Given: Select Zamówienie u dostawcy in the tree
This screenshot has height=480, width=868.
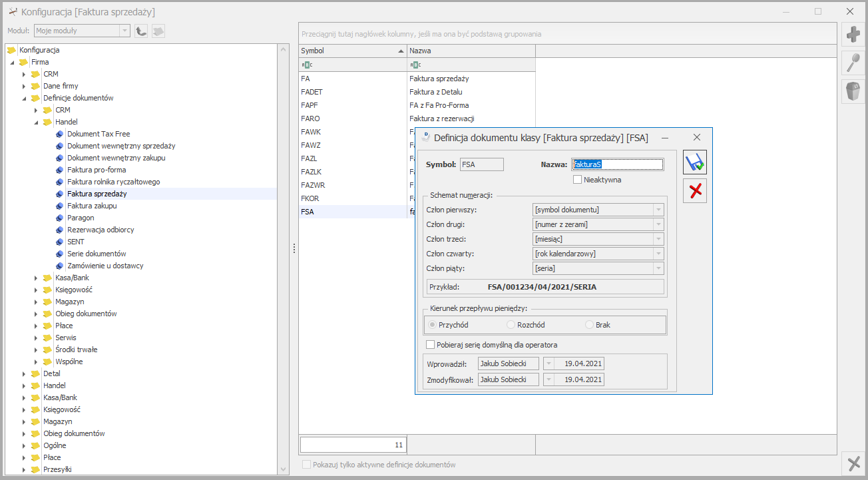Looking at the screenshot, I should (105, 266).
